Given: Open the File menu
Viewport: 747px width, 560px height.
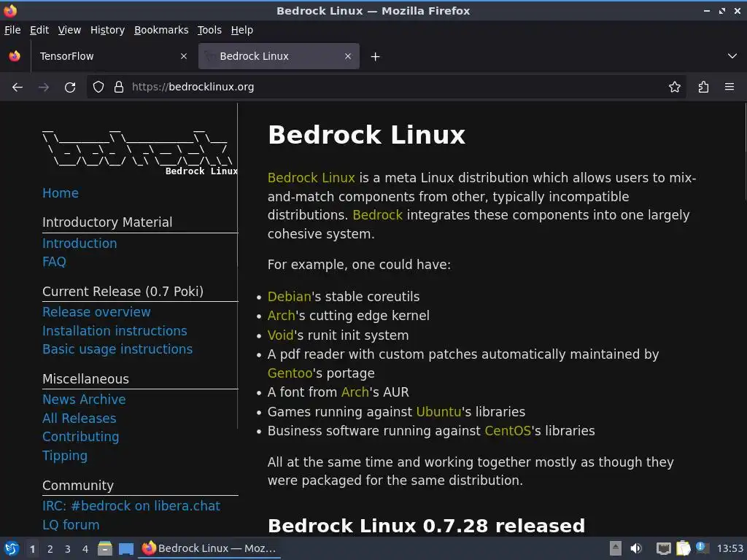Looking at the screenshot, I should pos(12,30).
